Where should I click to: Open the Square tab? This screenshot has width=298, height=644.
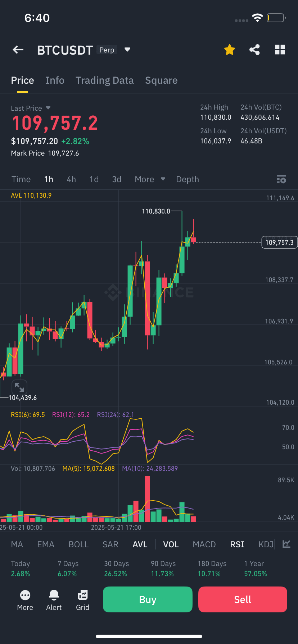[x=161, y=80]
